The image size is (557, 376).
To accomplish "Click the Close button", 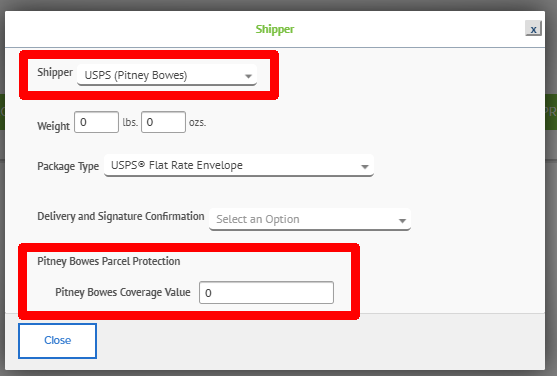I will (58, 340).
